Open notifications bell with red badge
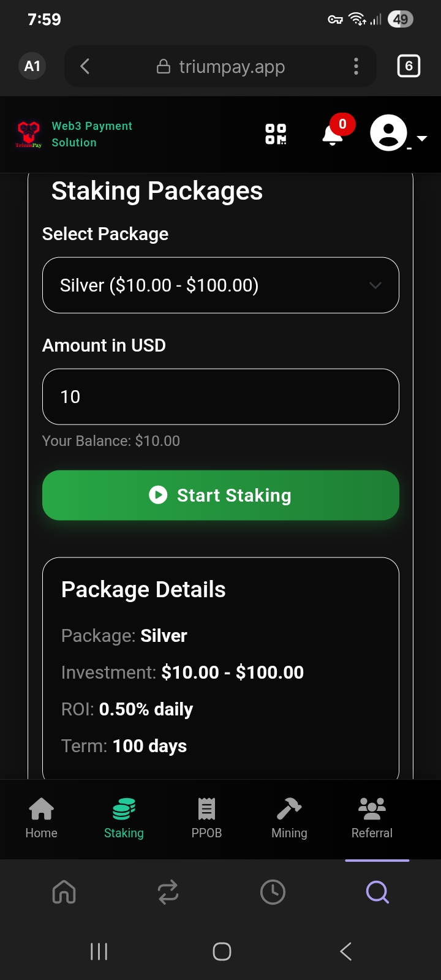The height and width of the screenshot is (980, 441). pyautogui.click(x=333, y=133)
